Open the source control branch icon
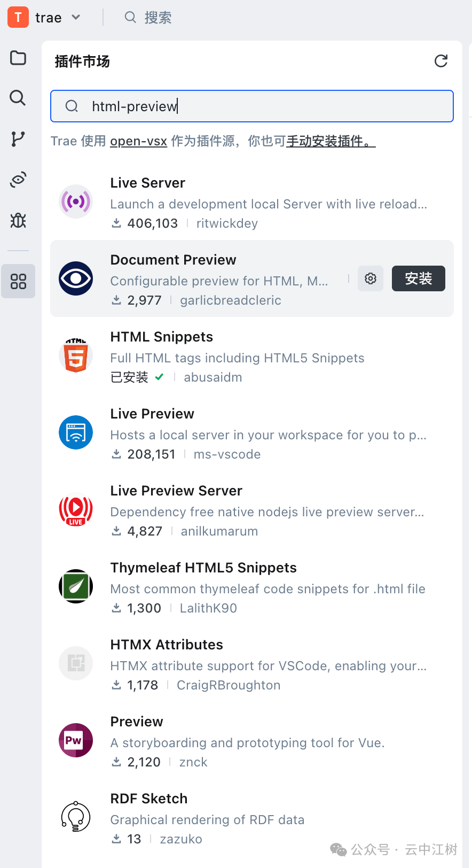 18,139
